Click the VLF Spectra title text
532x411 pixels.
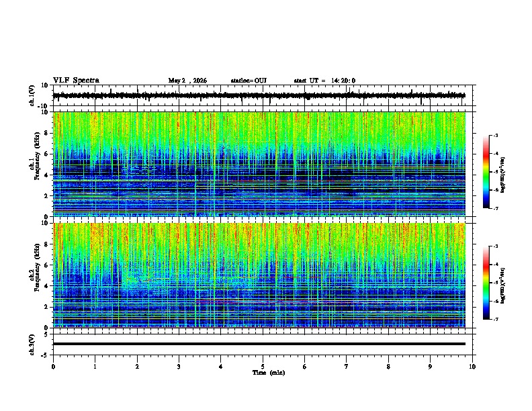tap(76, 81)
